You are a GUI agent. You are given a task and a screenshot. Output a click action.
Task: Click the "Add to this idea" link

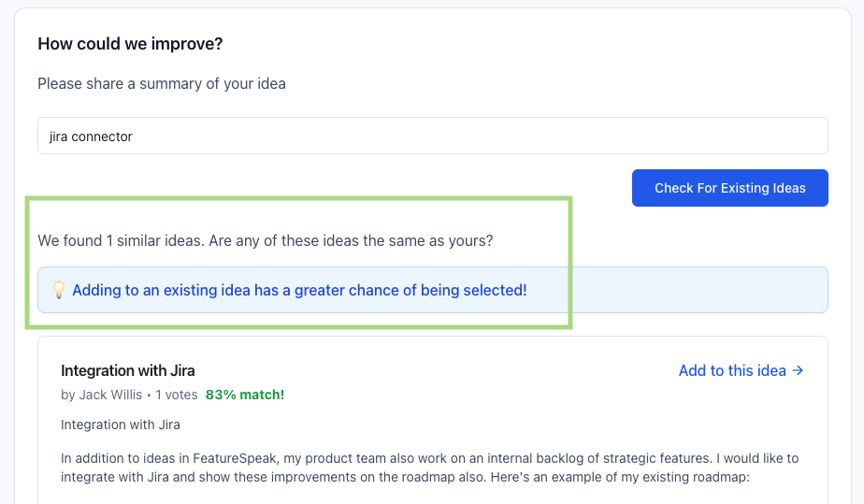(x=732, y=370)
